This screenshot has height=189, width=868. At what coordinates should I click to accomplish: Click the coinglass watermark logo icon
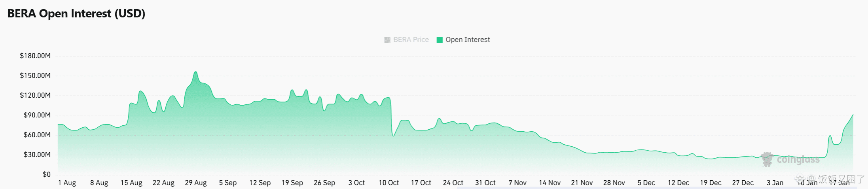767,159
